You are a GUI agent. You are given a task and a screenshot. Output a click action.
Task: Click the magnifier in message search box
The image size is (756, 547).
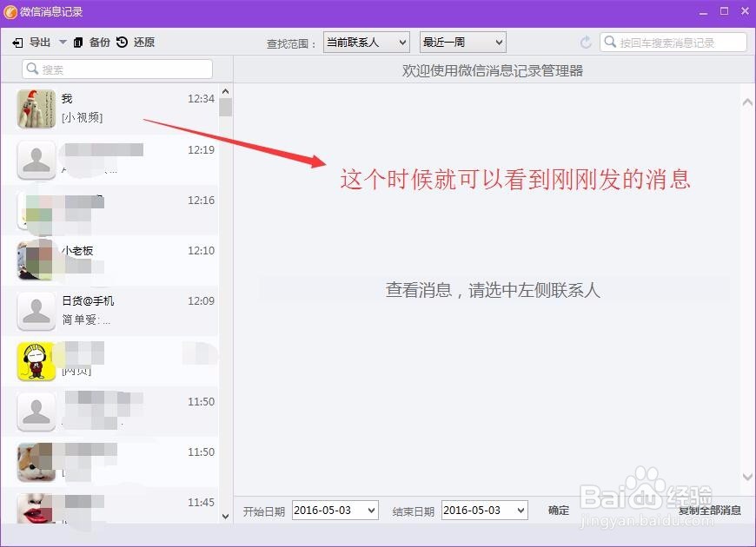tap(610, 42)
